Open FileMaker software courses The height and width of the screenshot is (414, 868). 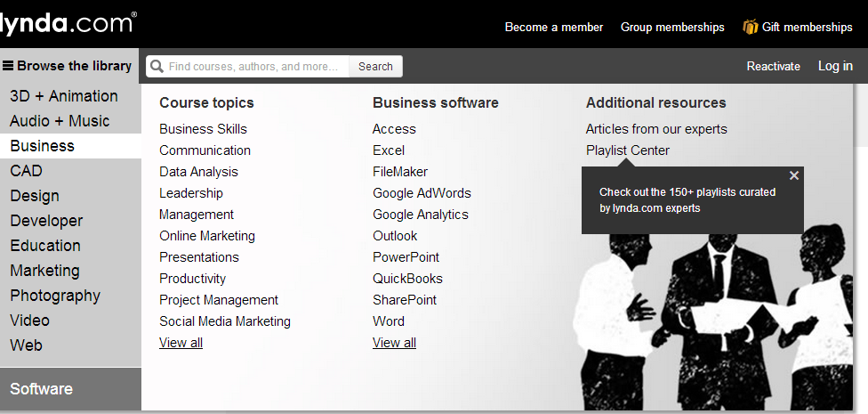click(x=400, y=172)
